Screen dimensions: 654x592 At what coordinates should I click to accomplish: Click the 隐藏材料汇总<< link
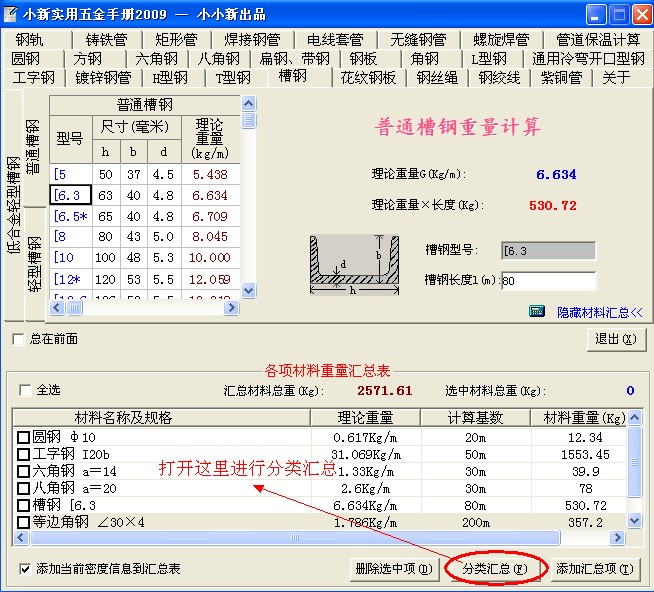pos(599,312)
